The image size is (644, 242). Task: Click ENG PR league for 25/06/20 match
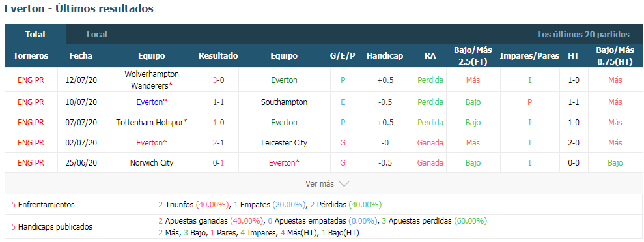pyautogui.click(x=31, y=163)
